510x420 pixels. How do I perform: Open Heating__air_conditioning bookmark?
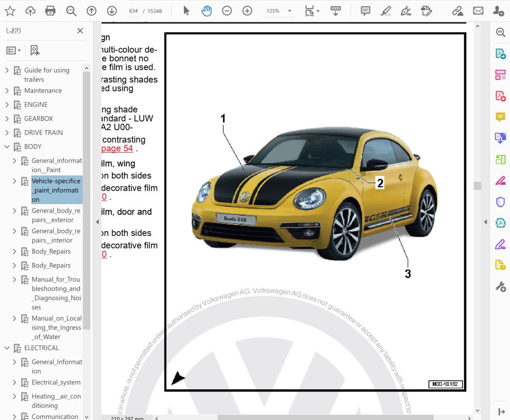(56, 401)
